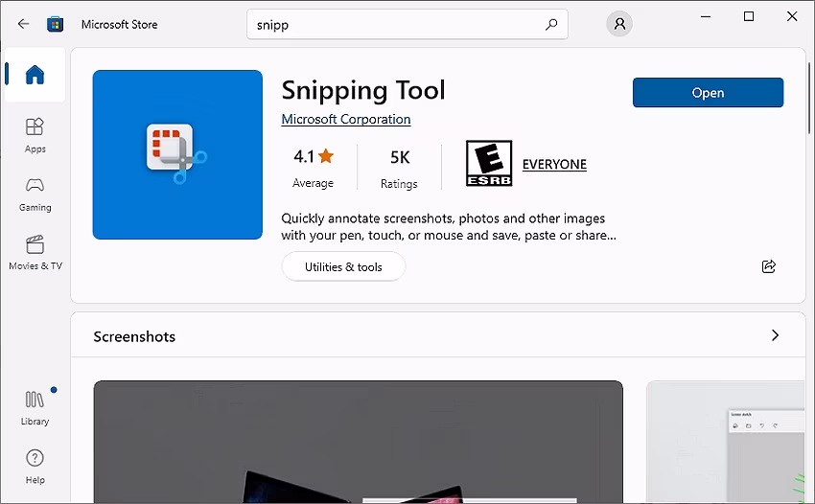
Task: Click the 5K Ratings count
Action: click(x=399, y=170)
